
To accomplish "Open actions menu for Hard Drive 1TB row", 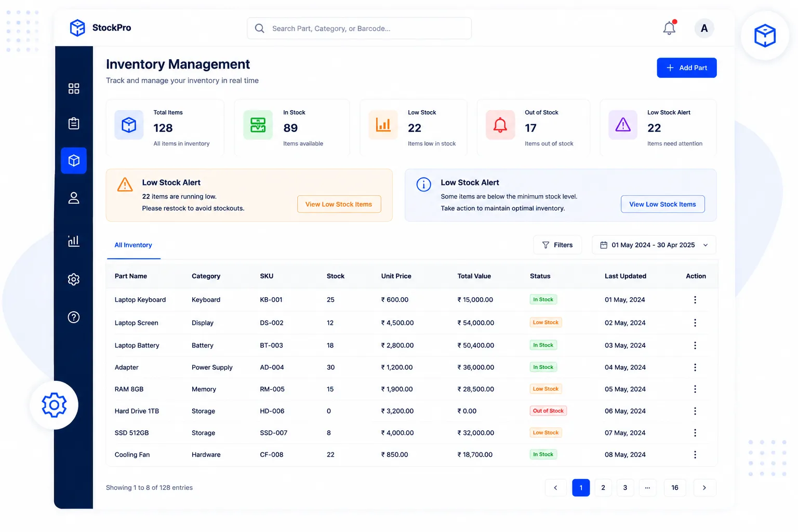I will pos(695,411).
